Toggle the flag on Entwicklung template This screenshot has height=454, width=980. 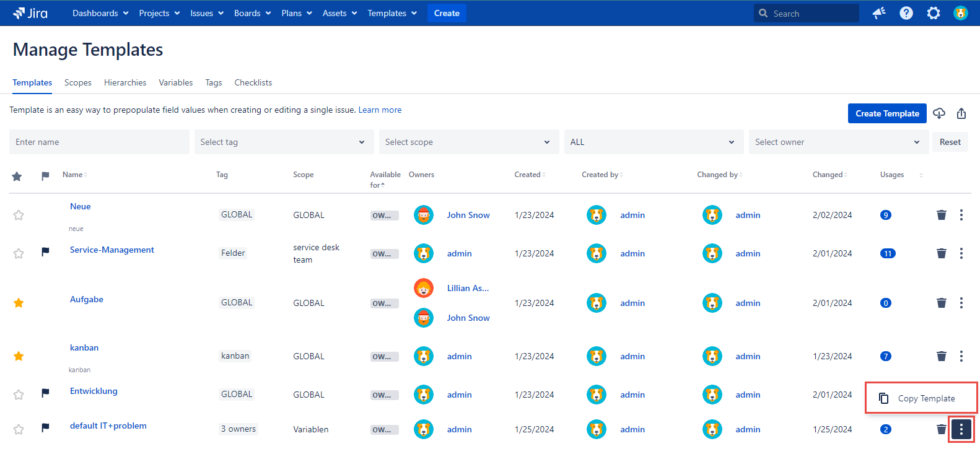pyautogui.click(x=45, y=393)
